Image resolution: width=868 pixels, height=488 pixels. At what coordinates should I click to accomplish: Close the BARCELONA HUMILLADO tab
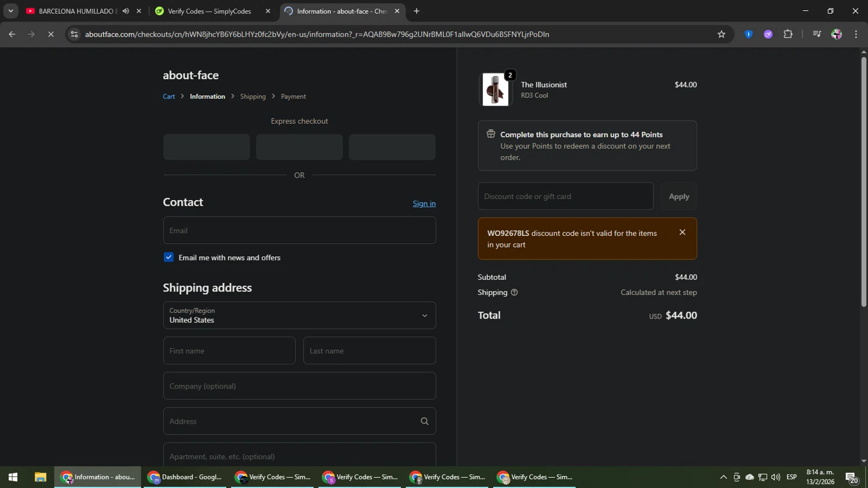[139, 11]
